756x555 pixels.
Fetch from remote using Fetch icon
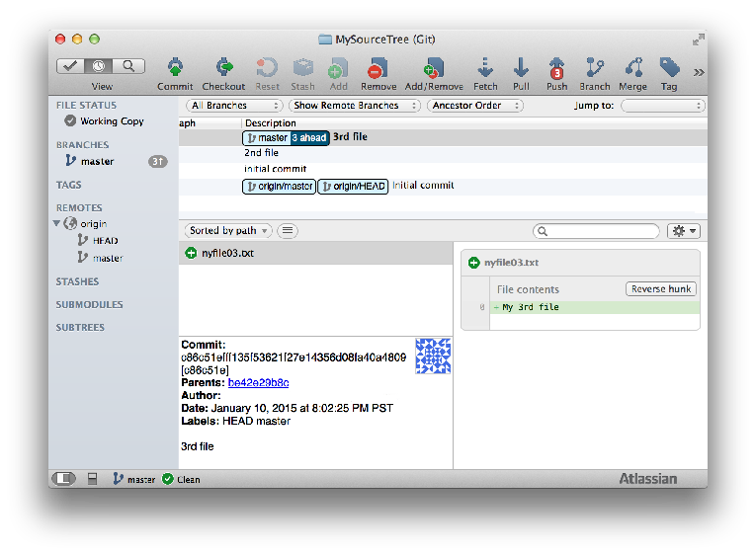coord(485,74)
